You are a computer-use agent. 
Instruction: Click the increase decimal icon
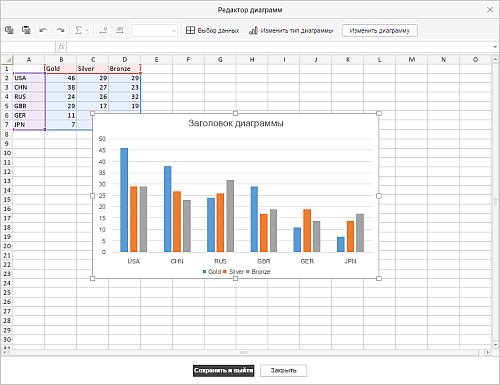[119, 30]
